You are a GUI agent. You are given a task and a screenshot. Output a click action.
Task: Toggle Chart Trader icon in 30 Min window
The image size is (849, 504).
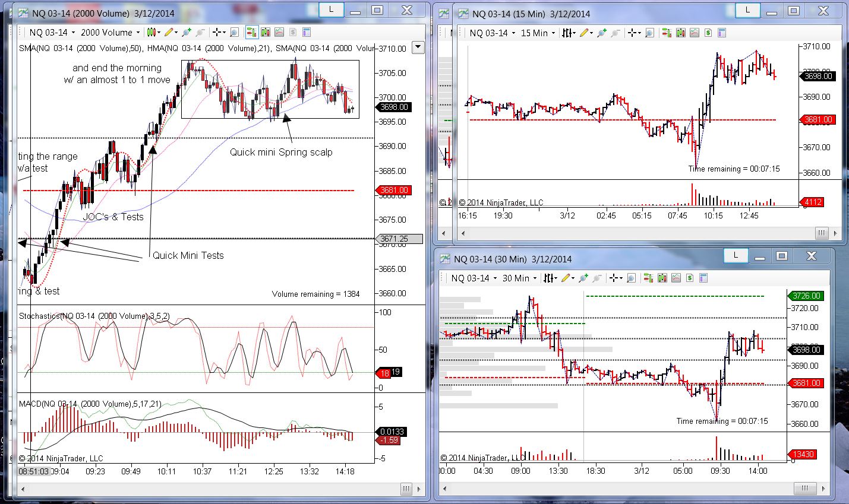(648, 278)
